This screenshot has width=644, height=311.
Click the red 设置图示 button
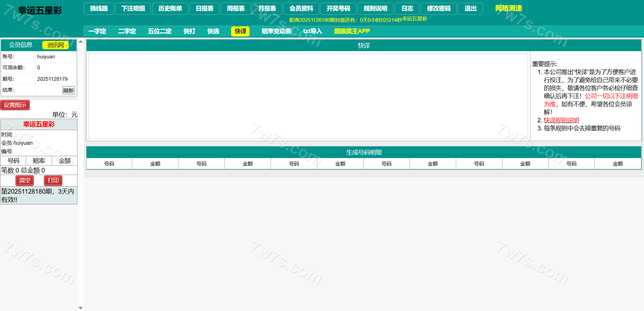tap(15, 105)
